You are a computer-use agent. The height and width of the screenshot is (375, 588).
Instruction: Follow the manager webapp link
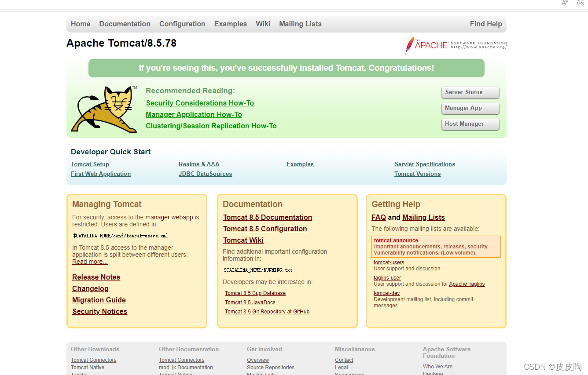(x=169, y=217)
